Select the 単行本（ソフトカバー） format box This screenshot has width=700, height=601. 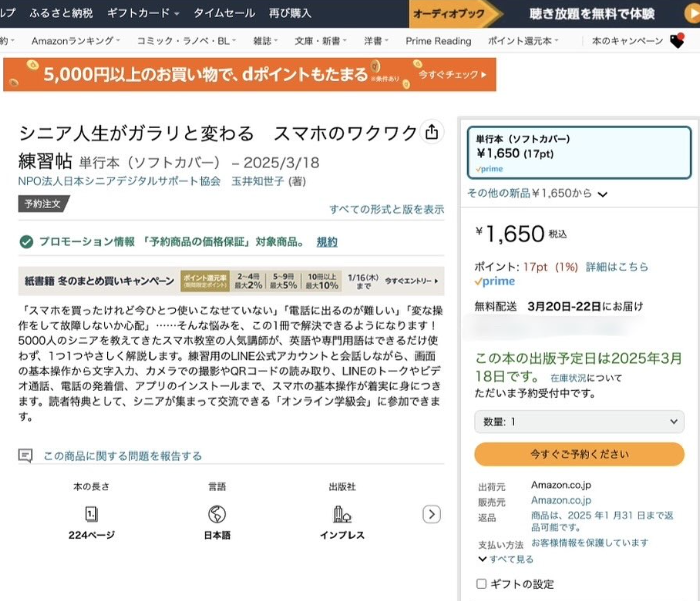[579, 153]
